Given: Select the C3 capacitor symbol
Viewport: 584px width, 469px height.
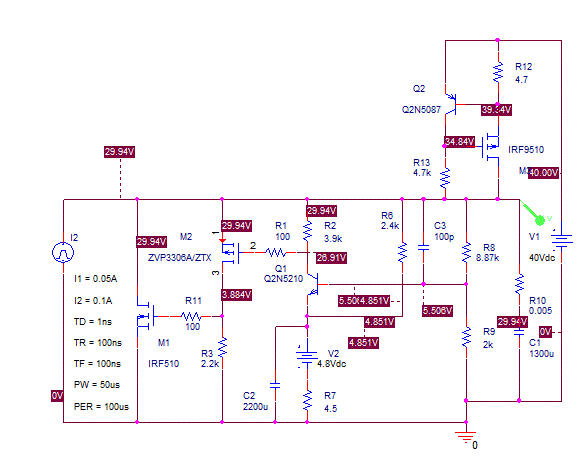Looking at the screenshot, I should point(423,247).
